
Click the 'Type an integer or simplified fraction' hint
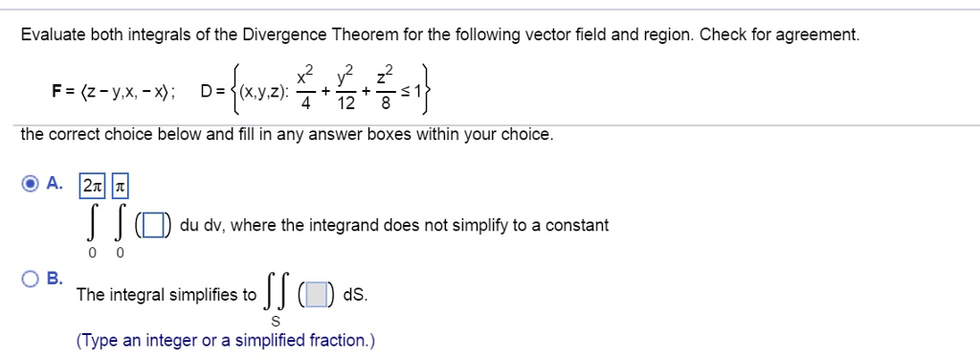226,341
